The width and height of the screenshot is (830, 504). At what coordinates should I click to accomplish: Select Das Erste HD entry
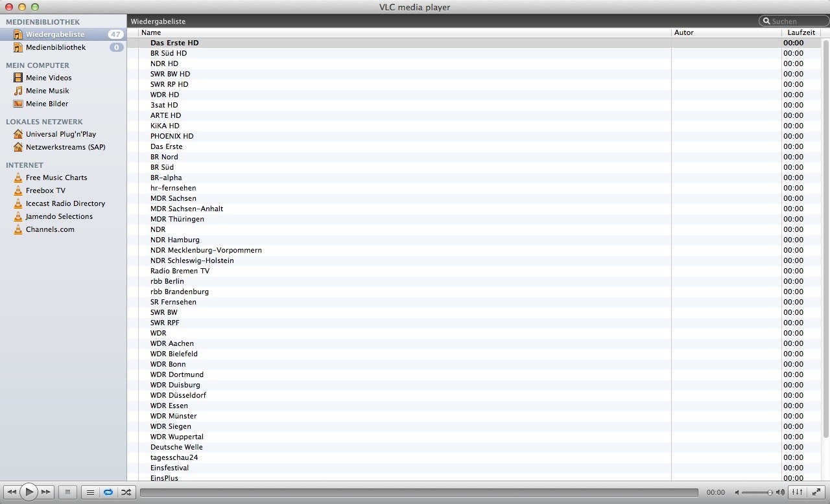click(474, 43)
